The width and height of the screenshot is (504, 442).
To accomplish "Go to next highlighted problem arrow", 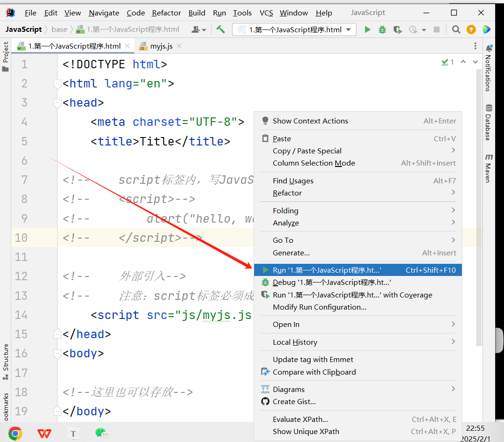I will tap(475, 62).
